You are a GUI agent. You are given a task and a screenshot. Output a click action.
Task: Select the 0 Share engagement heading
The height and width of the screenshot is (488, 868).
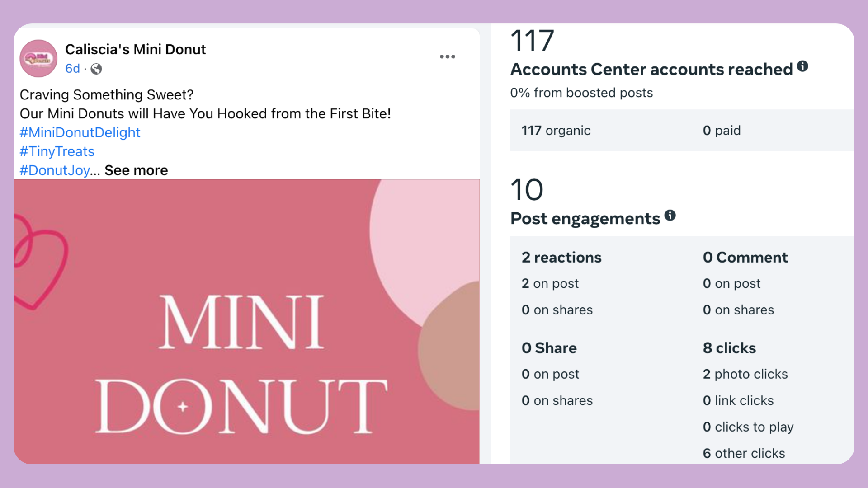tap(549, 348)
